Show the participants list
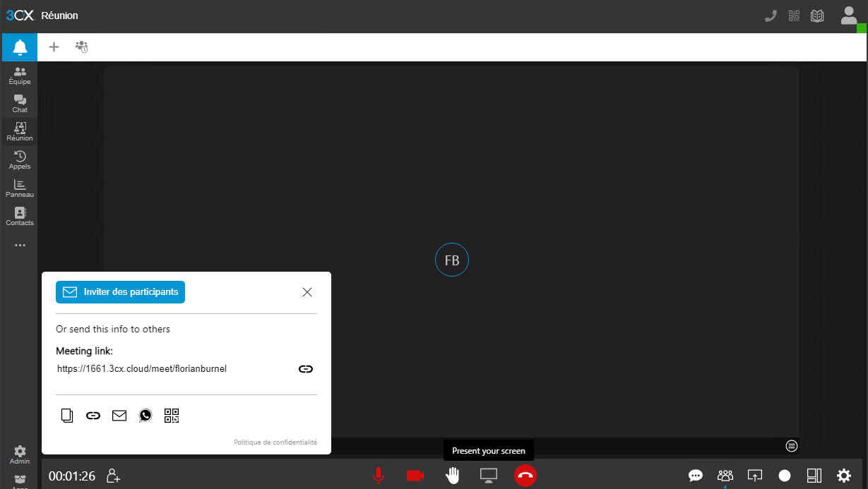 tap(725, 476)
